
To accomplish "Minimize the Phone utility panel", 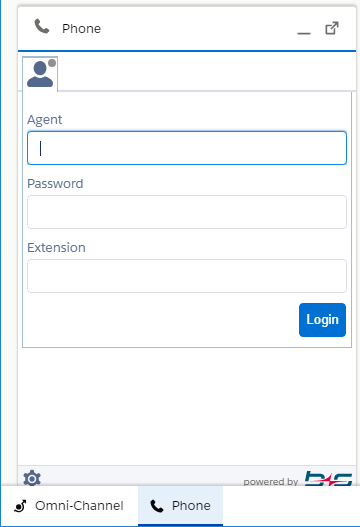I will 304,29.
